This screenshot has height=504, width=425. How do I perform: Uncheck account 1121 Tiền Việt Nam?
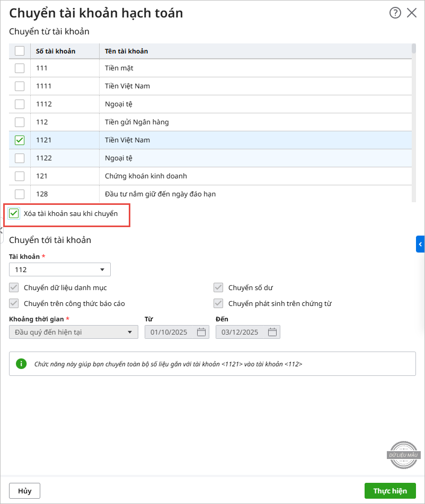pos(20,140)
